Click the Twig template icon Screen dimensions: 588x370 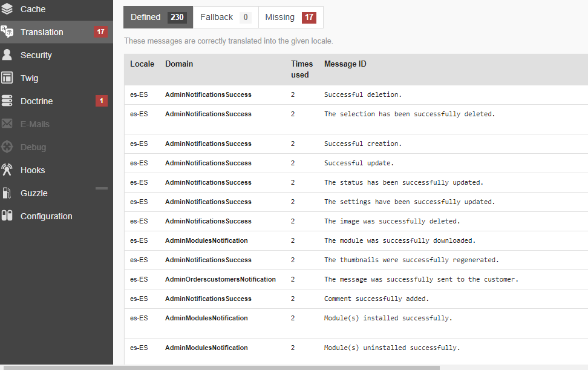pos(7,78)
